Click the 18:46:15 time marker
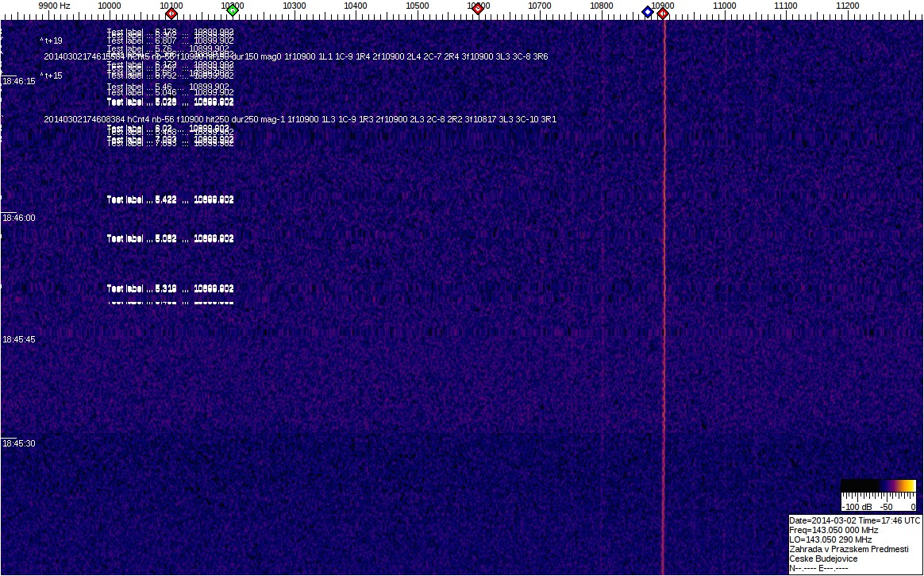The image size is (924, 576). click(18, 81)
